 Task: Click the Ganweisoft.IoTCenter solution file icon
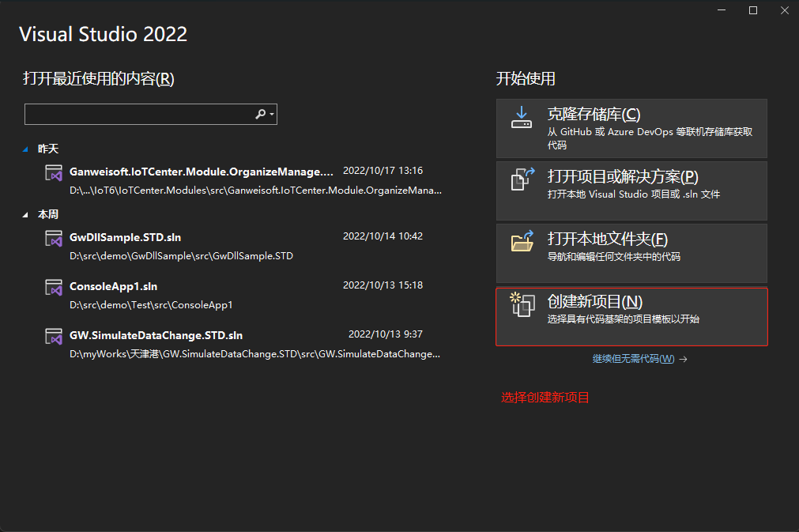click(54, 173)
